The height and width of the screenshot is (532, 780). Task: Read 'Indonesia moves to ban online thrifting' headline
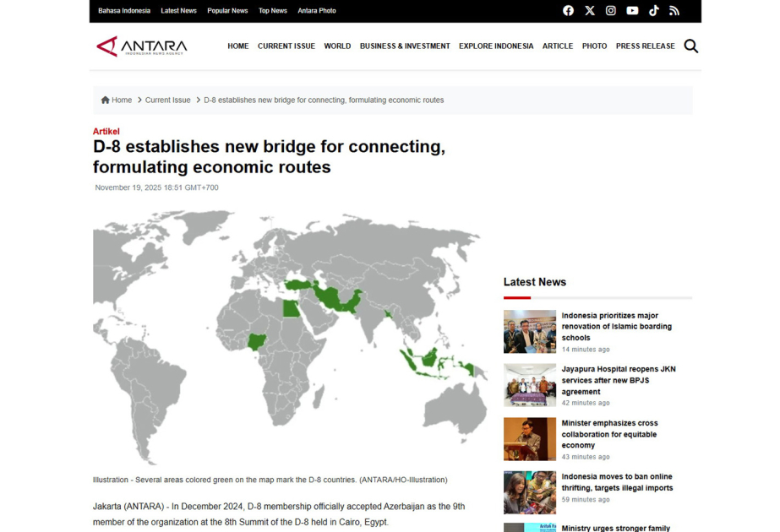coord(618,482)
